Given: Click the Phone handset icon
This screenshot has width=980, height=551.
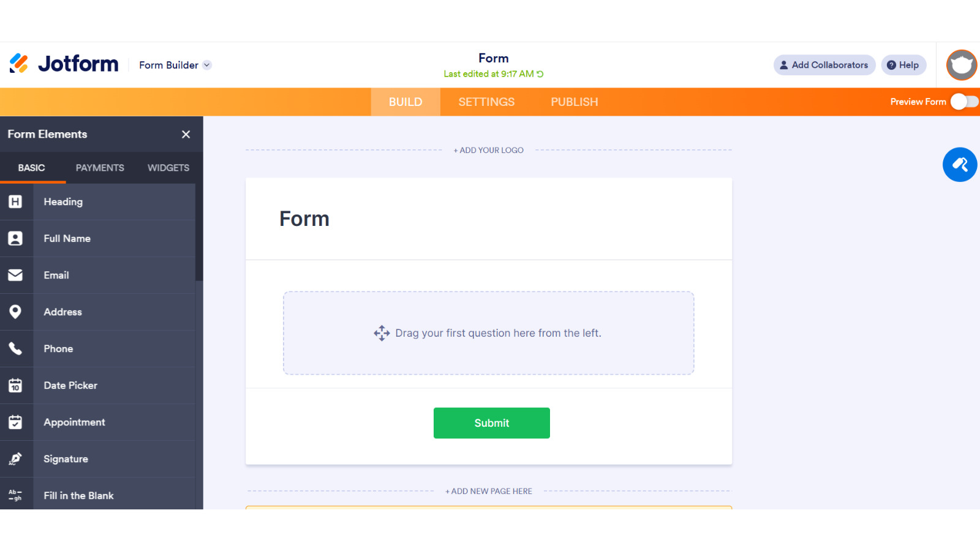Looking at the screenshot, I should point(15,348).
